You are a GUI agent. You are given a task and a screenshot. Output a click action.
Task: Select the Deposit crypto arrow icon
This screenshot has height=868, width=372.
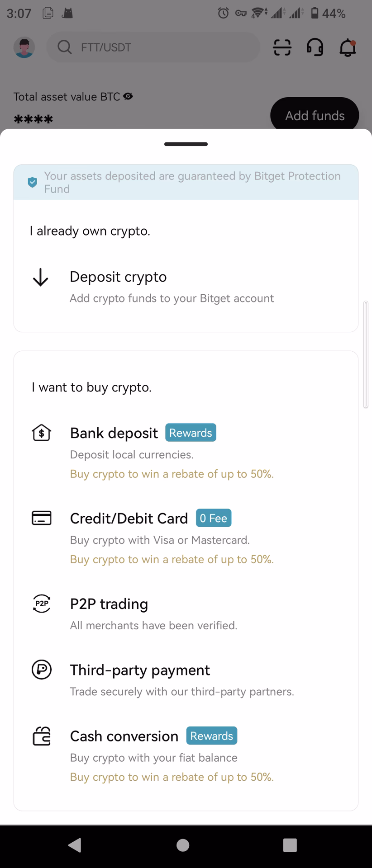[41, 277]
